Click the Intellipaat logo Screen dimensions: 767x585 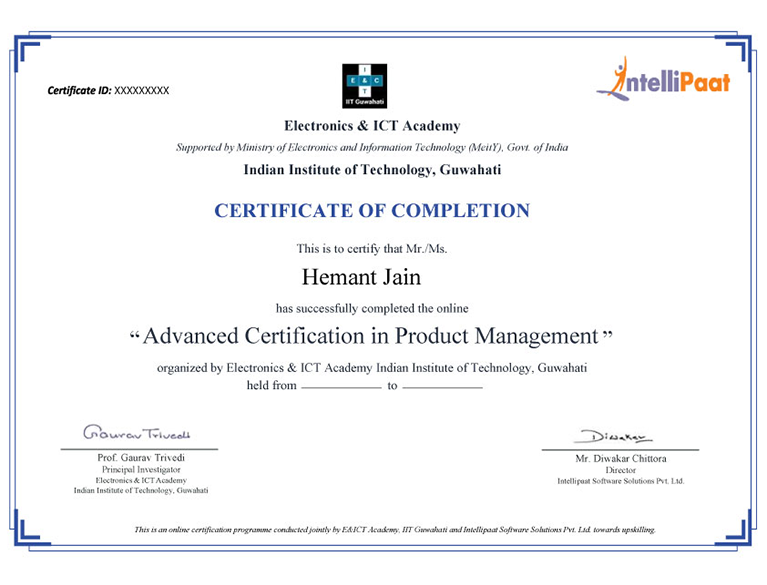pyautogui.click(x=663, y=78)
